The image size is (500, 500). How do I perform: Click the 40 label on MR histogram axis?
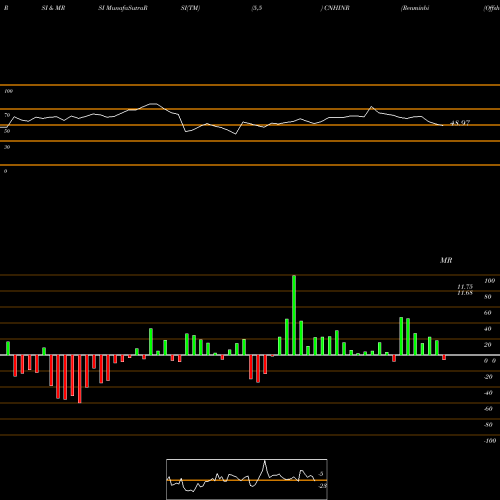coord(488,329)
